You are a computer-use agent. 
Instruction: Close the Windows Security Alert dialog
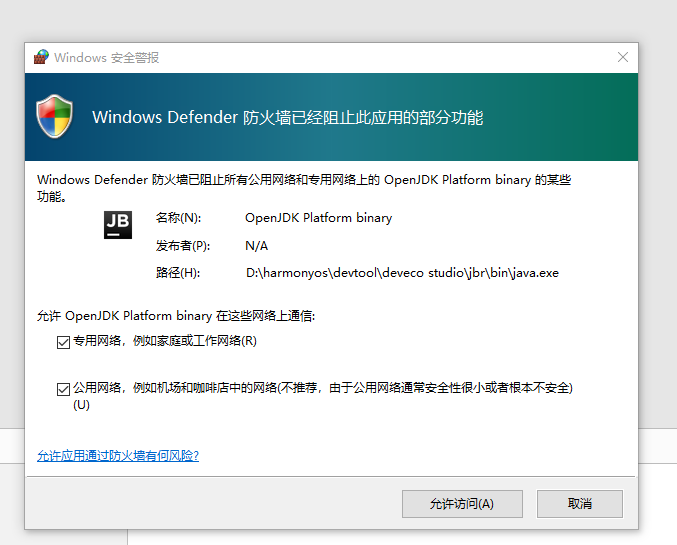623,57
